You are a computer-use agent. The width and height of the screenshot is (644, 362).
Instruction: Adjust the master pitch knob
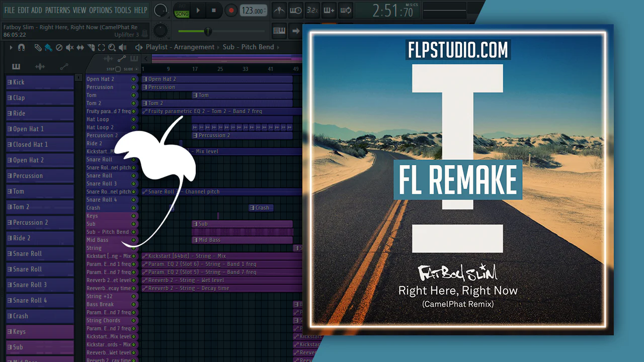(x=160, y=31)
